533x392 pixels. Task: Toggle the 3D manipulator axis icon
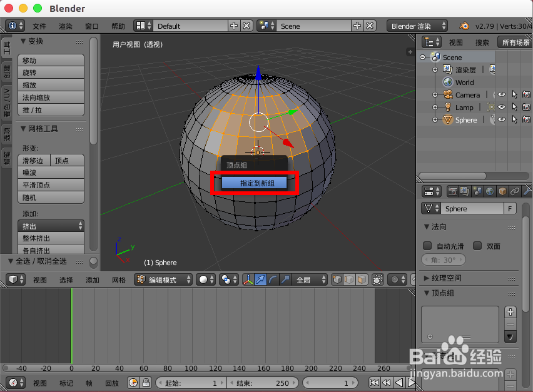248,279
